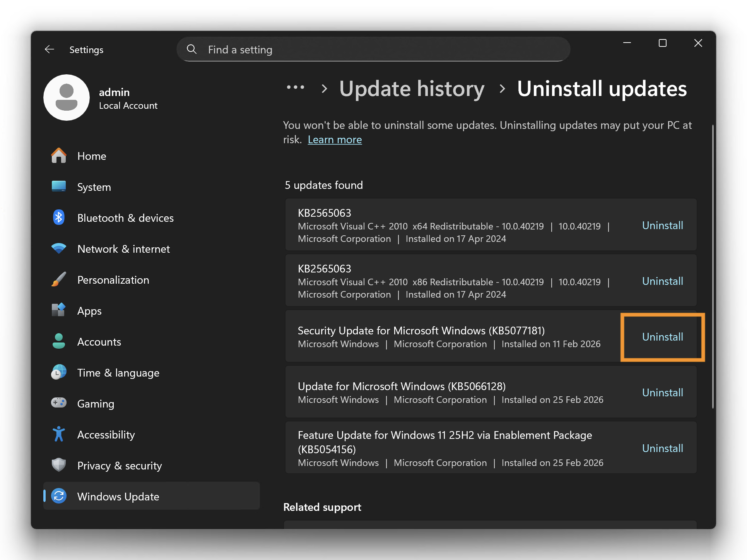Open Home via house icon

click(x=59, y=156)
